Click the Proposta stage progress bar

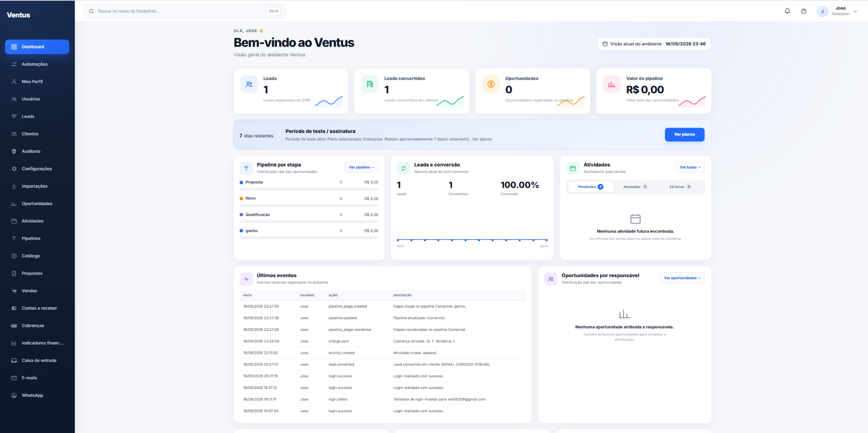(x=309, y=189)
